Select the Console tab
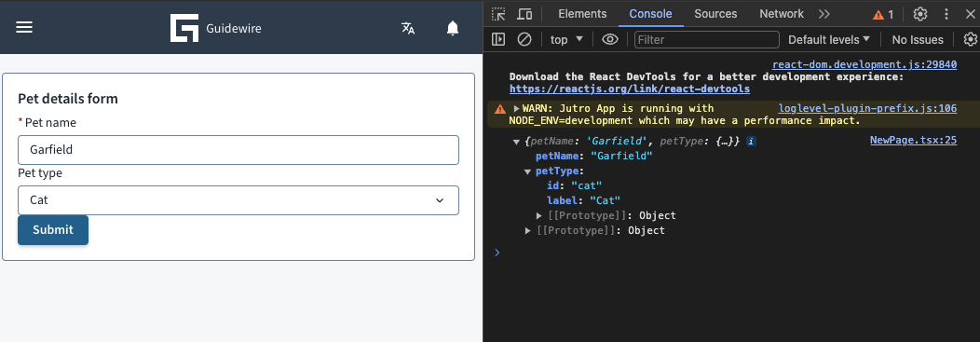Viewport: 980px width, 342px height. tap(650, 14)
